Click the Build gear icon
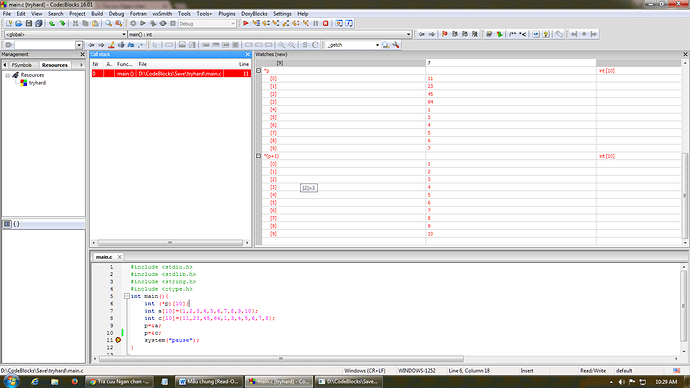 click(133, 23)
